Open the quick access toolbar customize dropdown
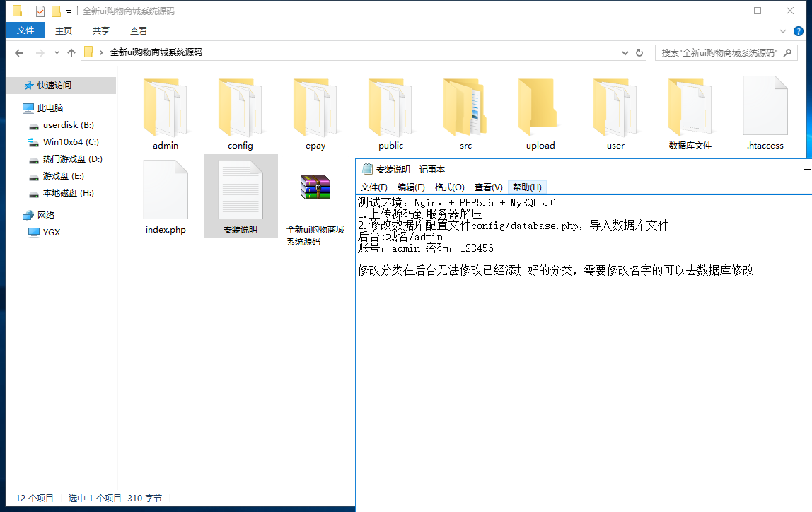The height and width of the screenshot is (512, 812). point(69,11)
